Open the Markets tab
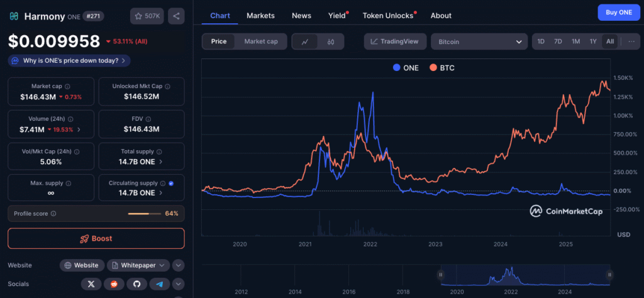This screenshot has height=298, width=644. click(x=260, y=16)
